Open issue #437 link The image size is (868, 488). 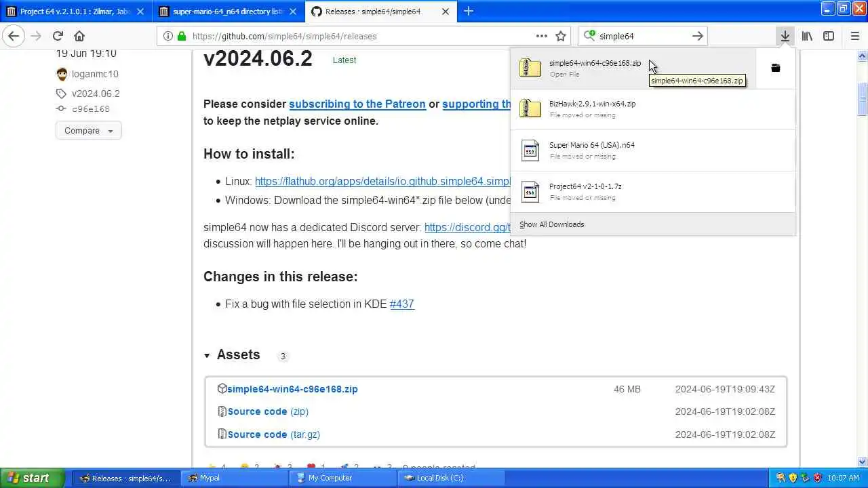pos(402,304)
